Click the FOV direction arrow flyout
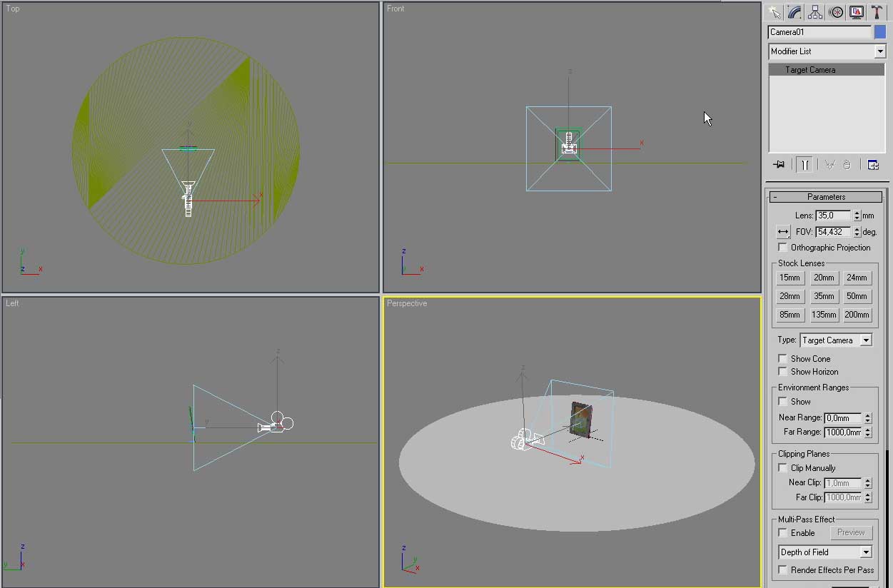Image resolution: width=893 pixels, height=588 pixels. click(783, 232)
